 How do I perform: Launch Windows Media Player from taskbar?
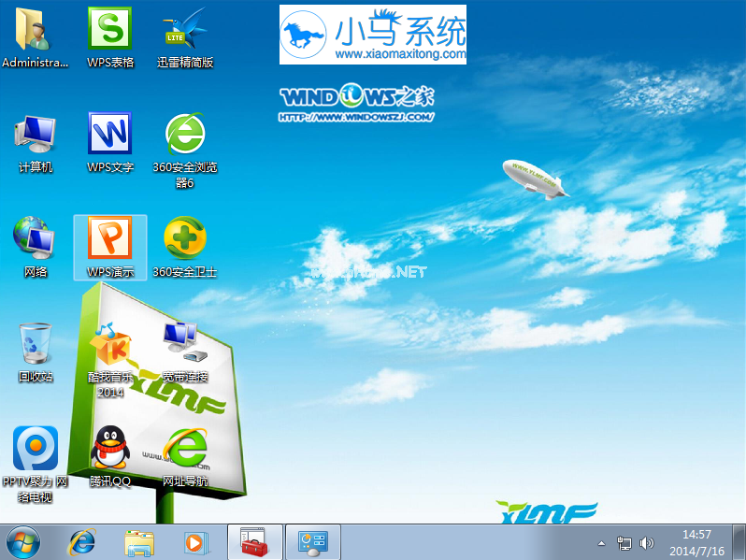click(195, 542)
